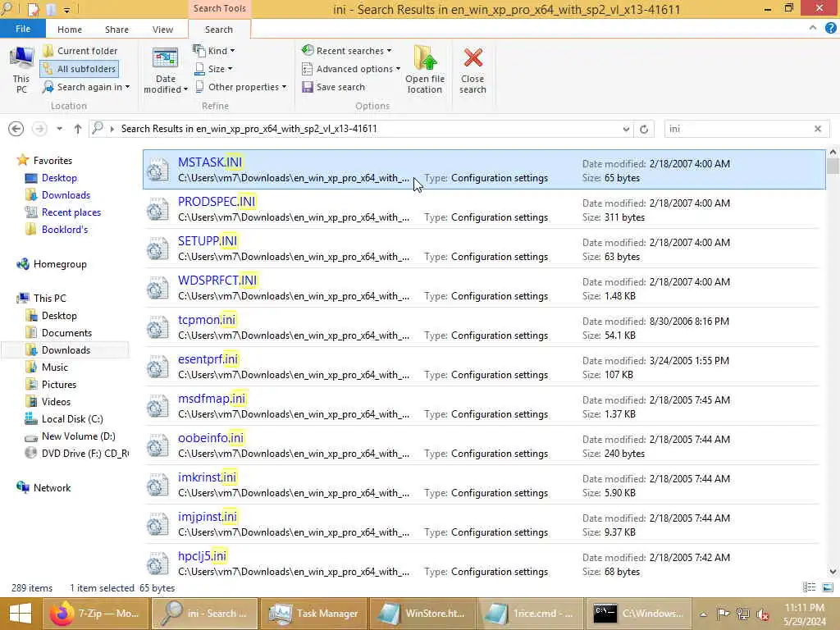
Task: Switch to large icons view in status bar
Action: [x=828, y=587]
